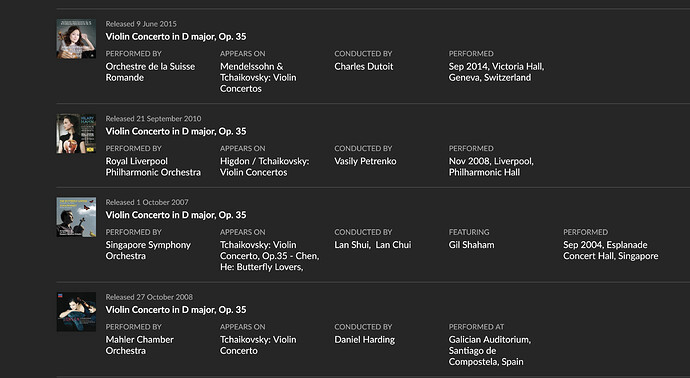Select conductor Charles Dutoit
Screen dimensions: 690x378
click(x=363, y=66)
